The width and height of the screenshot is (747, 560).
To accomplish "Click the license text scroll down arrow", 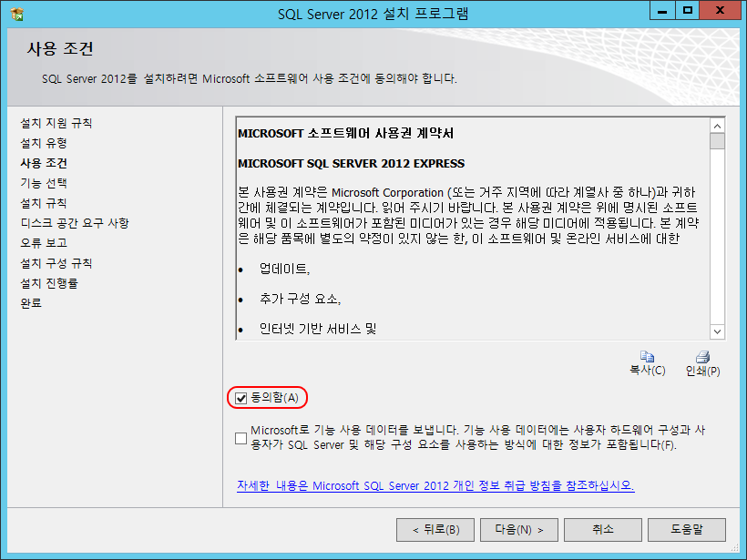I will [717, 331].
